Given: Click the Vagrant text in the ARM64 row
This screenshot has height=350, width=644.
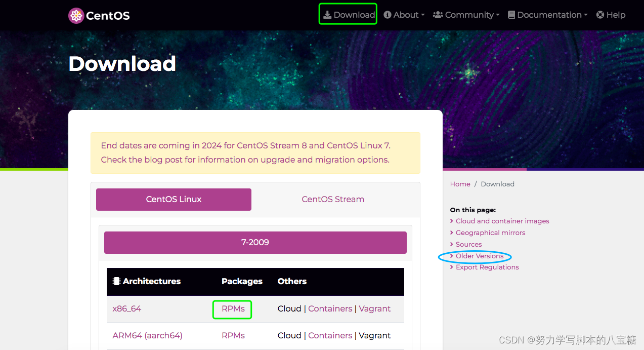Looking at the screenshot, I should coord(375,335).
